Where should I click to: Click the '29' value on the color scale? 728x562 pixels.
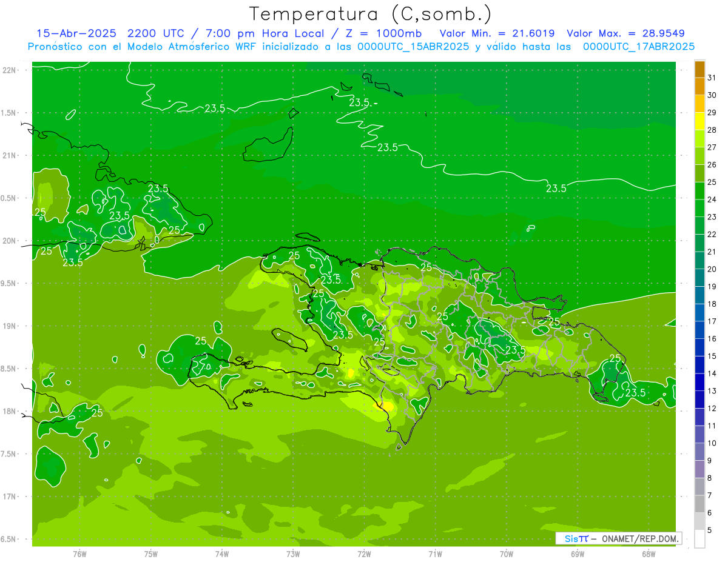712,112
